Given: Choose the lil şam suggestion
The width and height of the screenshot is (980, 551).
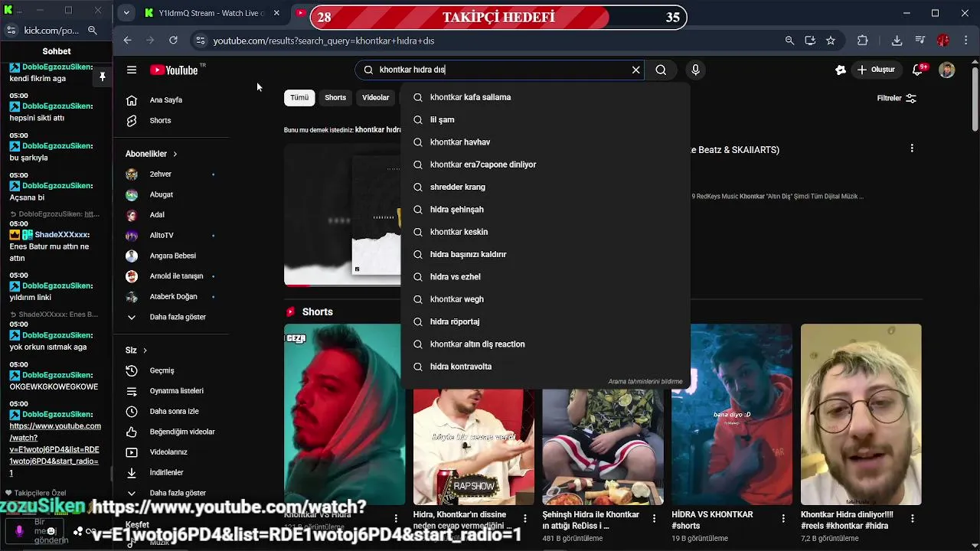Looking at the screenshot, I should click(x=545, y=119).
